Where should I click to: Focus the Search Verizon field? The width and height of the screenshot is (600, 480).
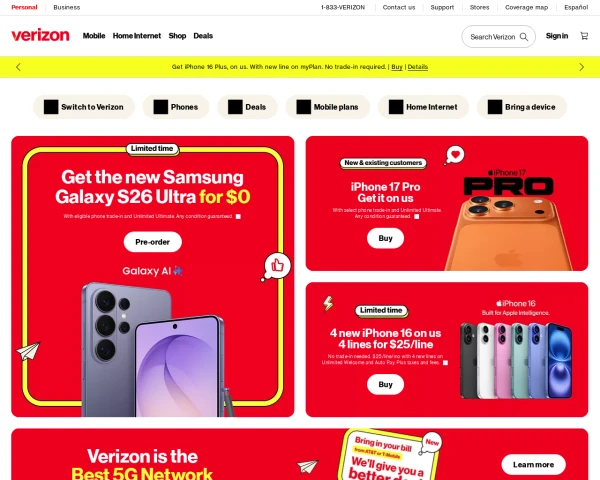coord(498,37)
